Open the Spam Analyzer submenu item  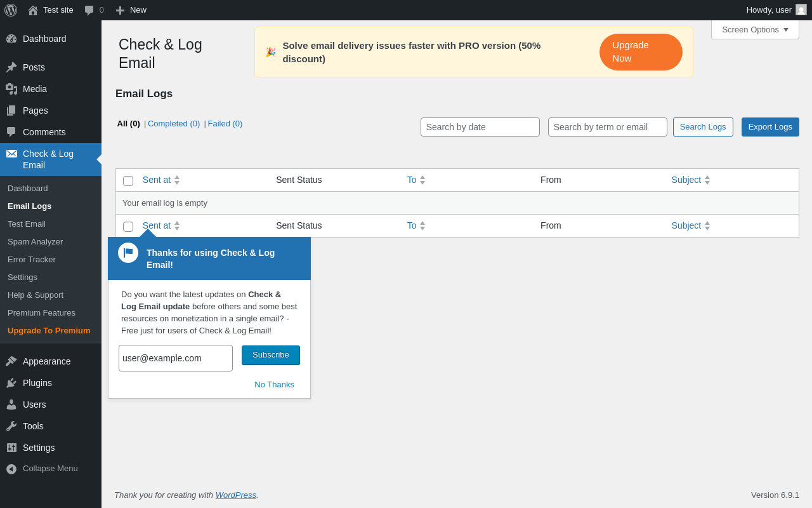tap(36, 242)
